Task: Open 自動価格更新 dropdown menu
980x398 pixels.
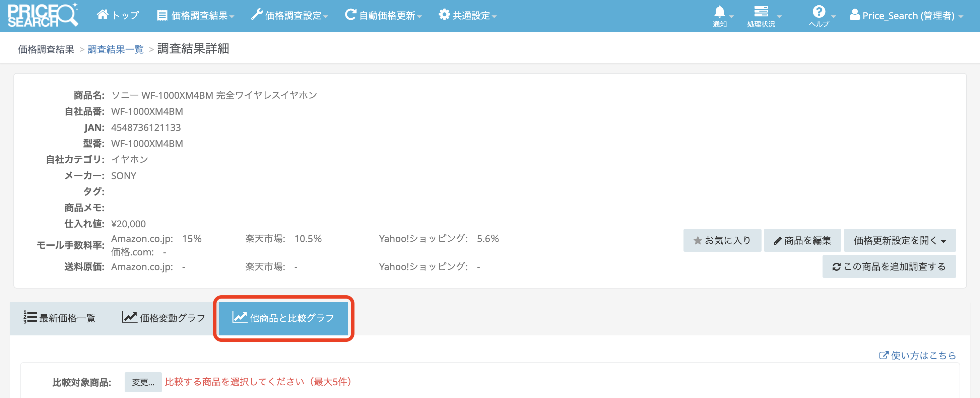Action: (x=383, y=15)
